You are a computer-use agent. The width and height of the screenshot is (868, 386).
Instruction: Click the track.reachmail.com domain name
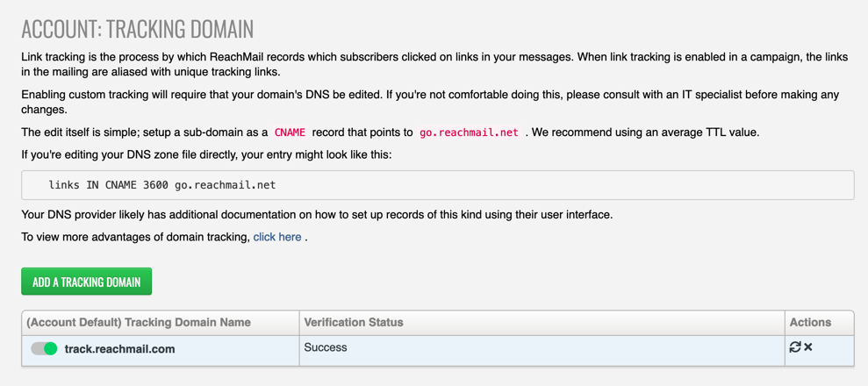click(119, 349)
